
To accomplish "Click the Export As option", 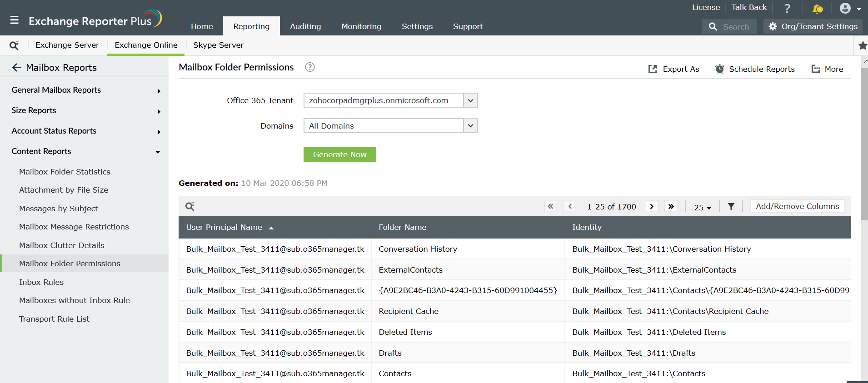I will tap(673, 69).
